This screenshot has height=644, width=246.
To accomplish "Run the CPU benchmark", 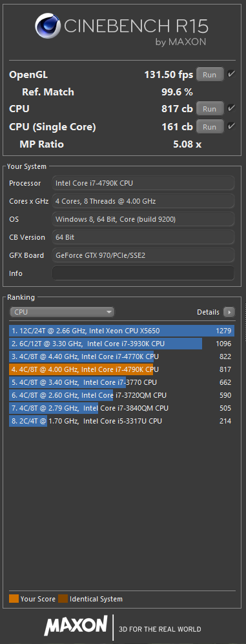I will [x=210, y=109].
